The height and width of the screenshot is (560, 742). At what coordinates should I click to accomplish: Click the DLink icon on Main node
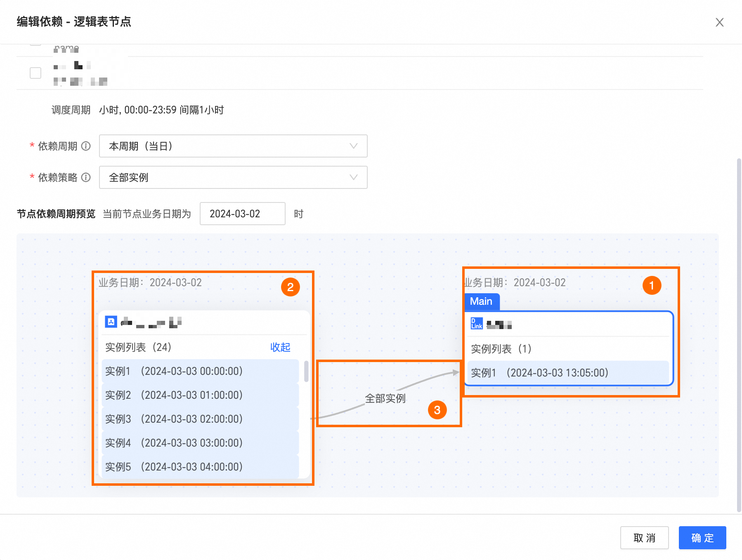tap(477, 323)
